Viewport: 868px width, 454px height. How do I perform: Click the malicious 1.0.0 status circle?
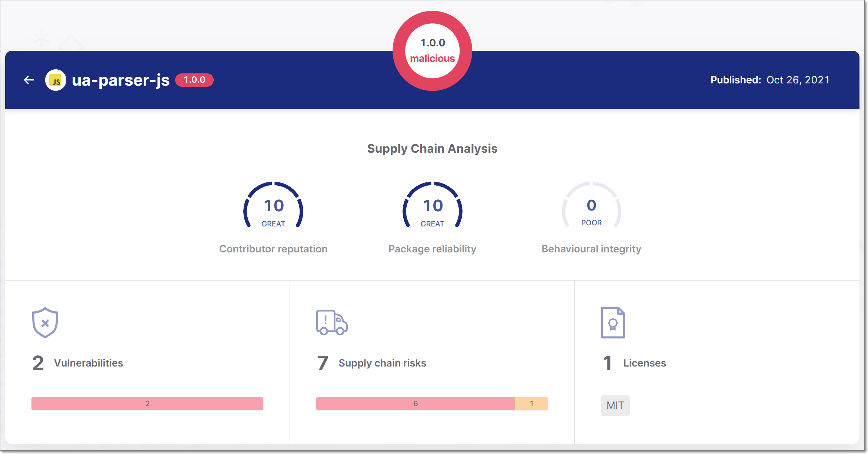tap(433, 51)
